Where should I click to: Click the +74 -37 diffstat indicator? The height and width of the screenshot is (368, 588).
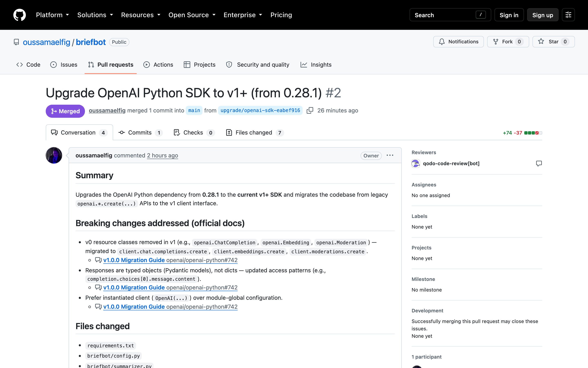(x=522, y=133)
